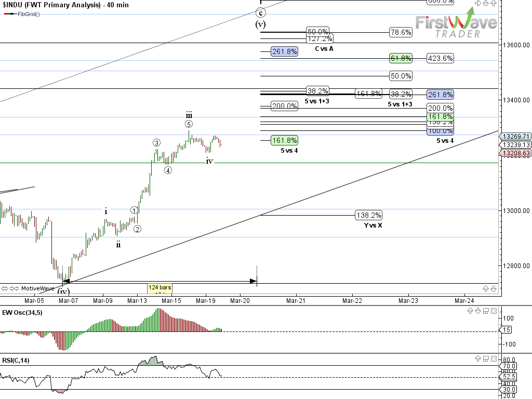Click the MotiveWave label in chart corner
This screenshot has height=399, width=532.
pos(37,288)
